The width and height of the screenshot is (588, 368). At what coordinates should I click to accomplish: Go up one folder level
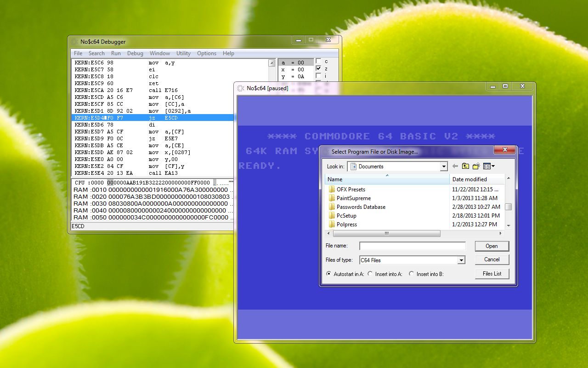click(465, 166)
